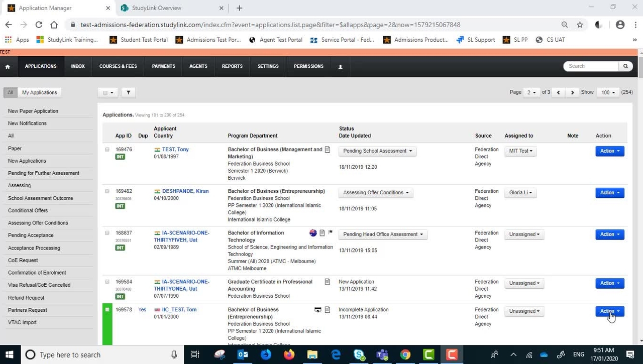Open the PAYMENTS menu
643x364 pixels.
click(164, 66)
